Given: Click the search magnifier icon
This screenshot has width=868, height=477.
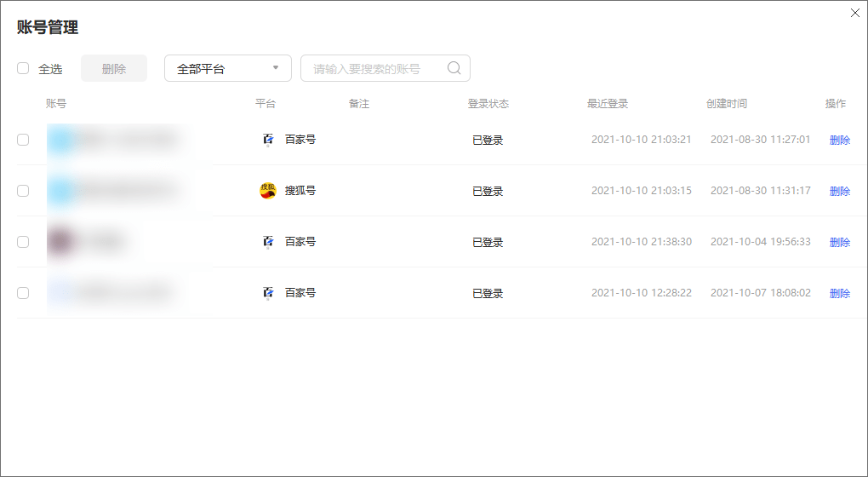Looking at the screenshot, I should tap(454, 68).
